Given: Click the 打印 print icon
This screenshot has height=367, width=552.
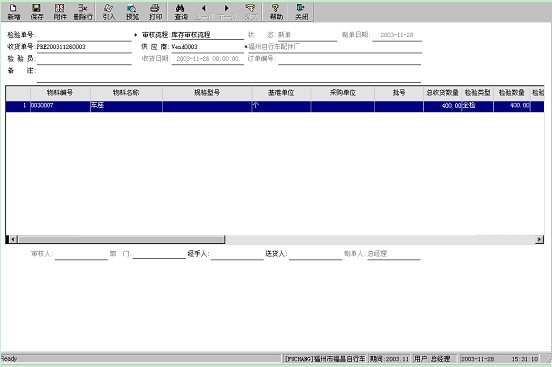Looking at the screenshot, I should click(x=155, y=12).
